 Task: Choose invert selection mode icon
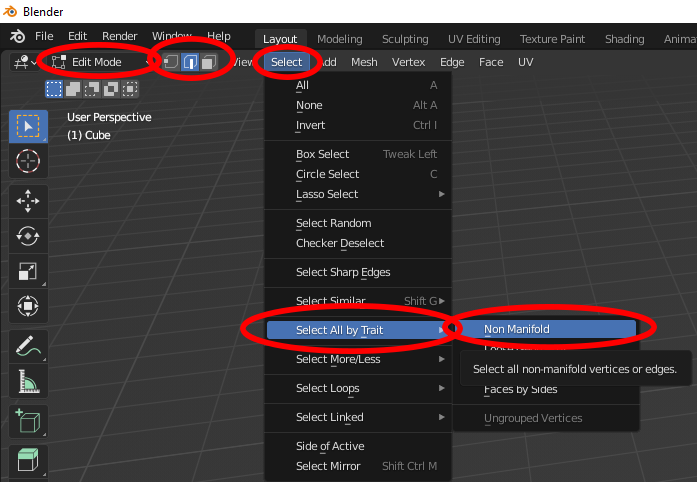coord(111,89)
